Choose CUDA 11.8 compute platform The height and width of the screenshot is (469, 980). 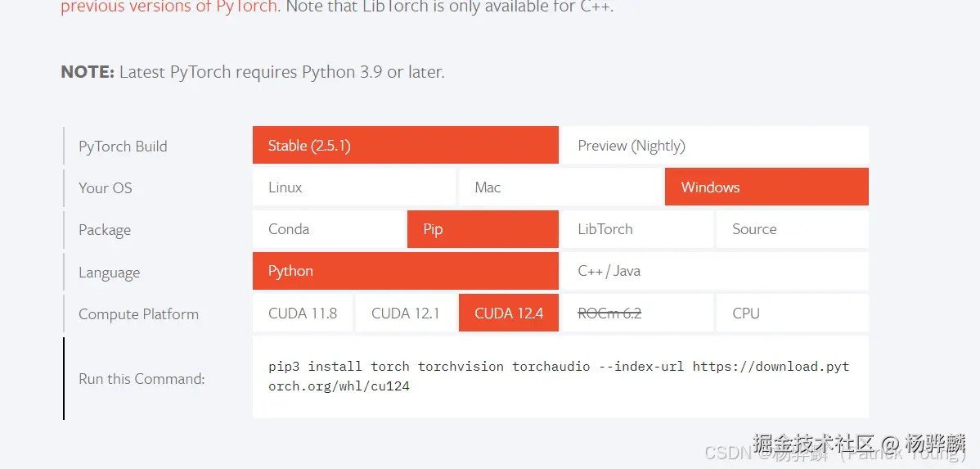(303, 313)
